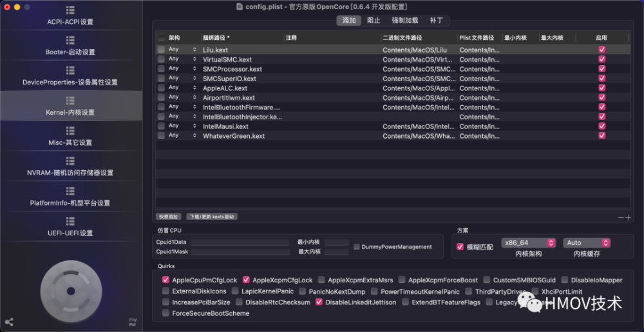Disable the Lilu.kext enabled checkbox
The image size is (644, 332).
[601, 49]
